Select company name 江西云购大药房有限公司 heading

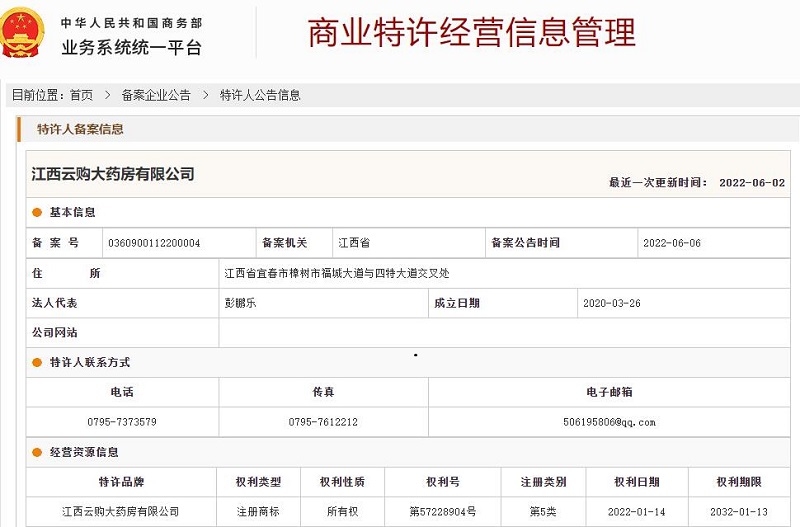point(113,174)
